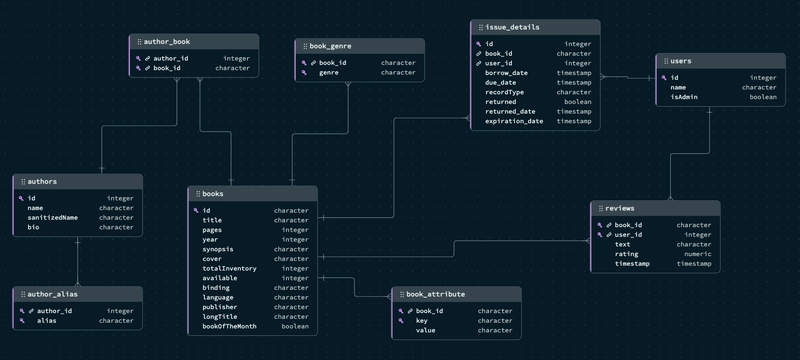
Task: Grab the drag handle of reviews table
Action: click(601, 209)
